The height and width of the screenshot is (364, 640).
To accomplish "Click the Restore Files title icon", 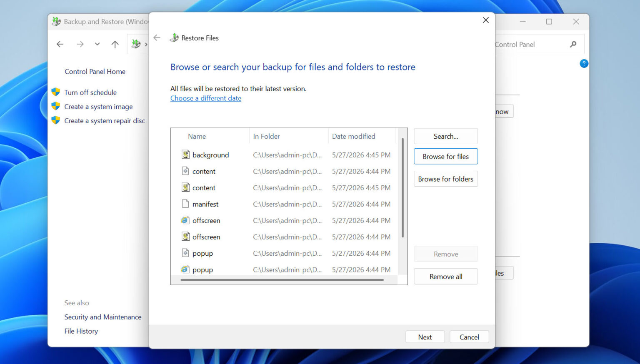I will [174, 38].
